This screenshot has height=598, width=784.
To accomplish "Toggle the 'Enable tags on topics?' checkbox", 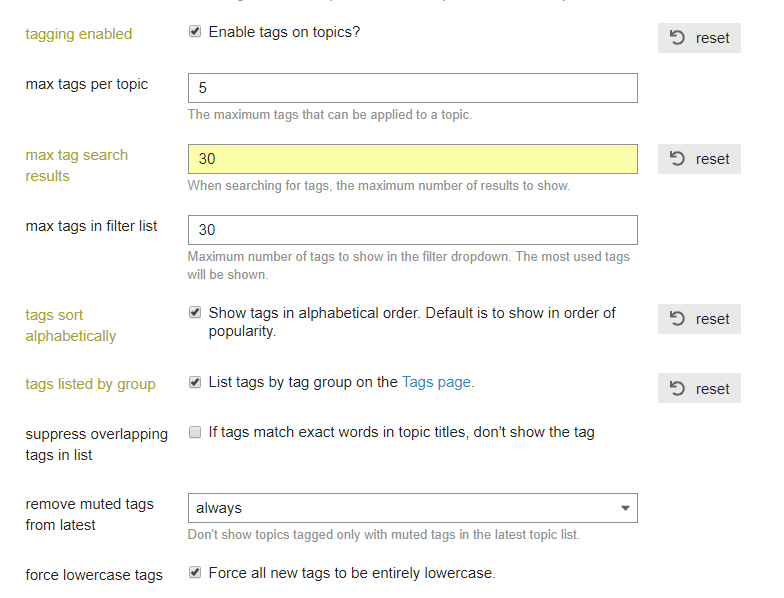I will tap(195, 32).
